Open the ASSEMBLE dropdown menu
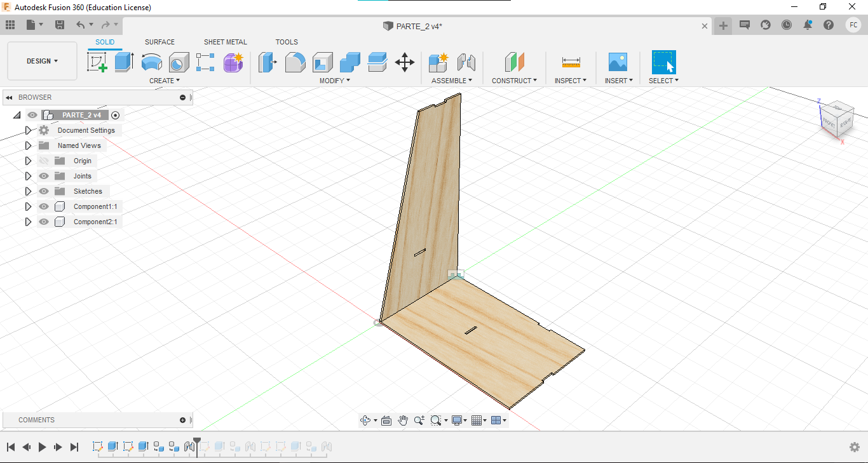 pos(452,81)
